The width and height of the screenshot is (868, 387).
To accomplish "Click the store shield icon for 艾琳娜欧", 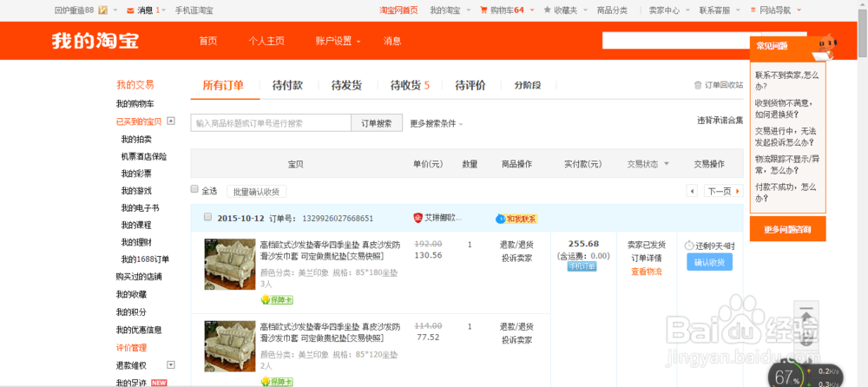I will [x=418, y=218].
